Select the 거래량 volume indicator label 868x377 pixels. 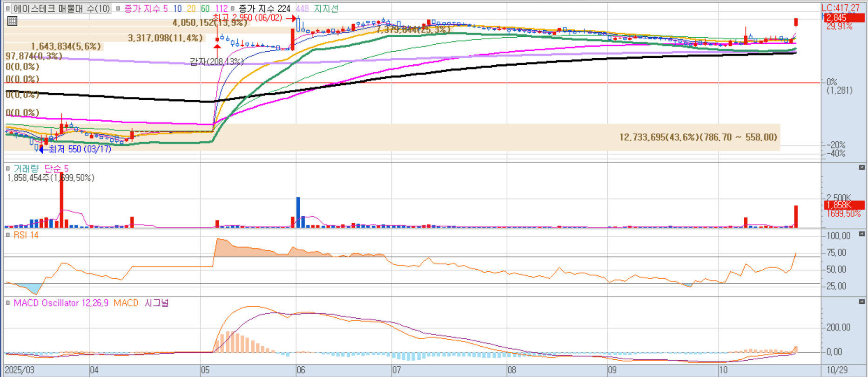pos(26,169)
